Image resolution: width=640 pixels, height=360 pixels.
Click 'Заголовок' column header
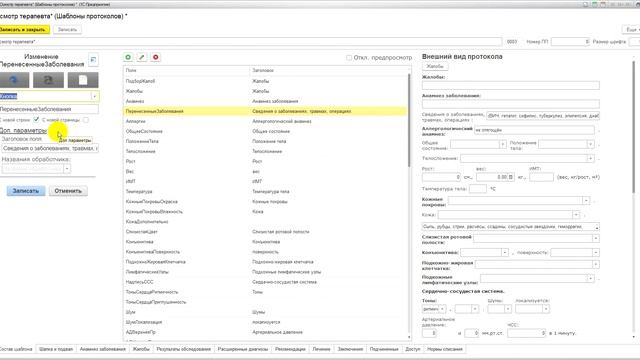point(328,71)
